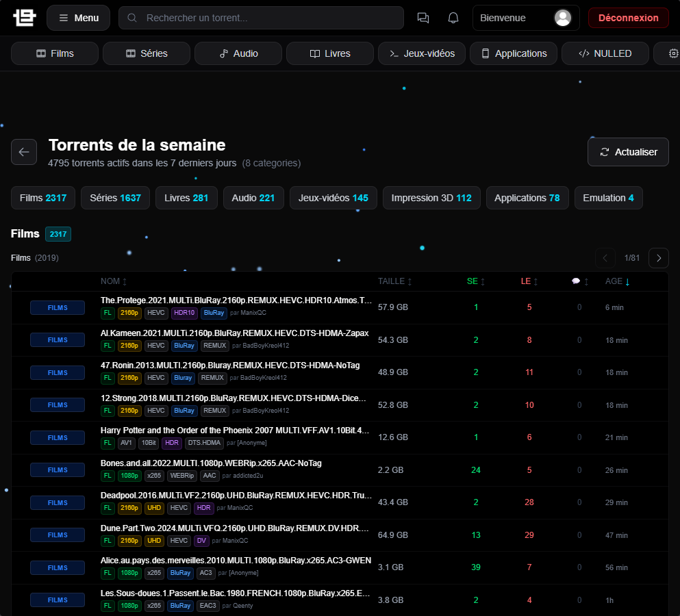The image size is (680, 616).
Task: Click the user profile avatar
Action: 563,18
